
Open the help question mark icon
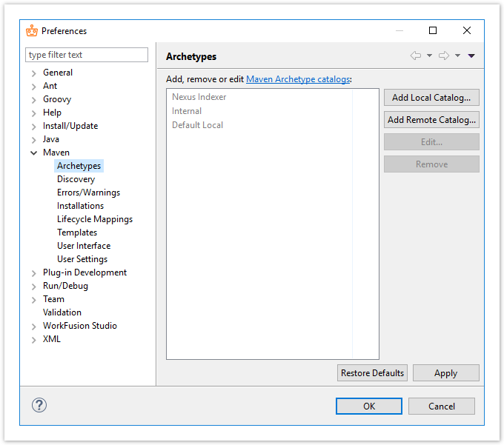point(39,405)
